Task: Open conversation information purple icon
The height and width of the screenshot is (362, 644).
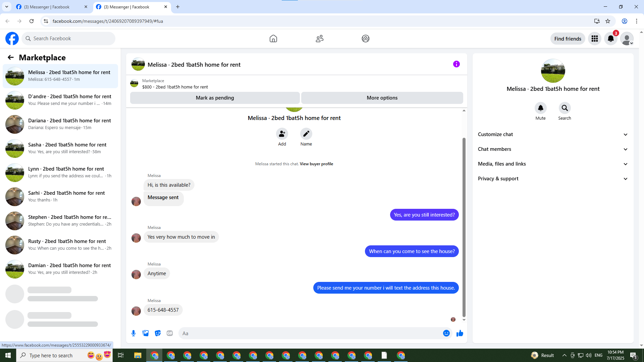Action: tap(457, 64)
